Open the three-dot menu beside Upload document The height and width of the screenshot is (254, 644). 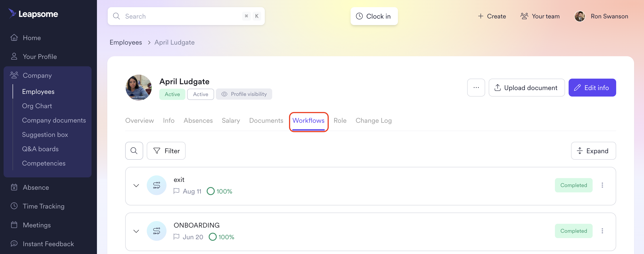click(476, 88)
